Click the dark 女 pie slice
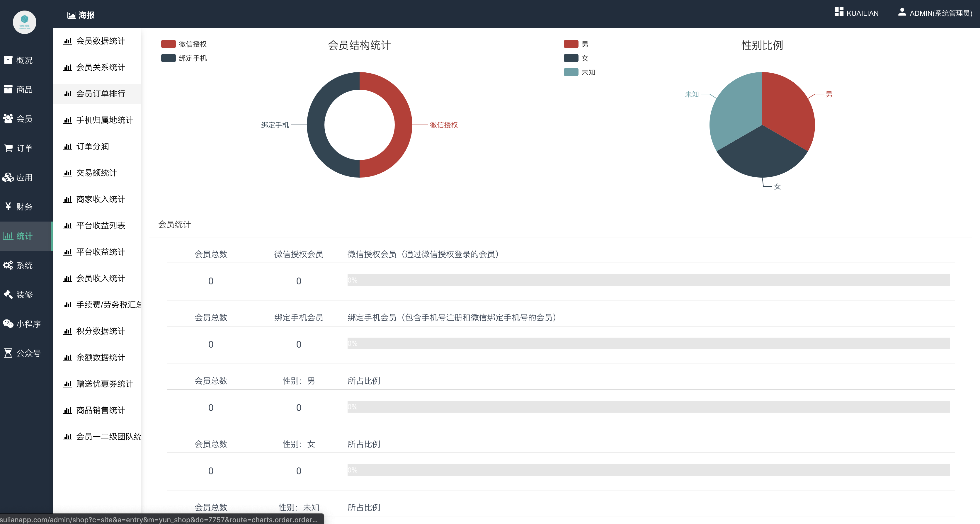Image resolution: width=980 pixels, height=524 pixels. click(762, 156)
